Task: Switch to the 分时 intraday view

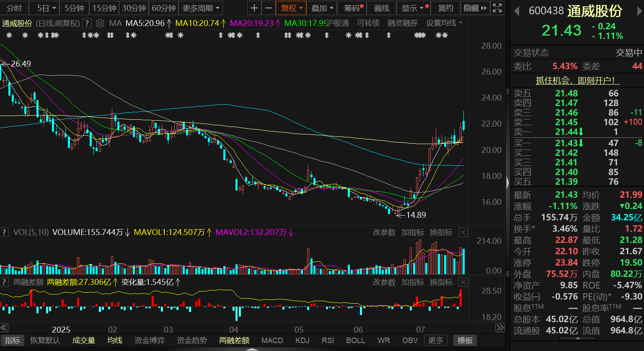Action: (14, 8)
